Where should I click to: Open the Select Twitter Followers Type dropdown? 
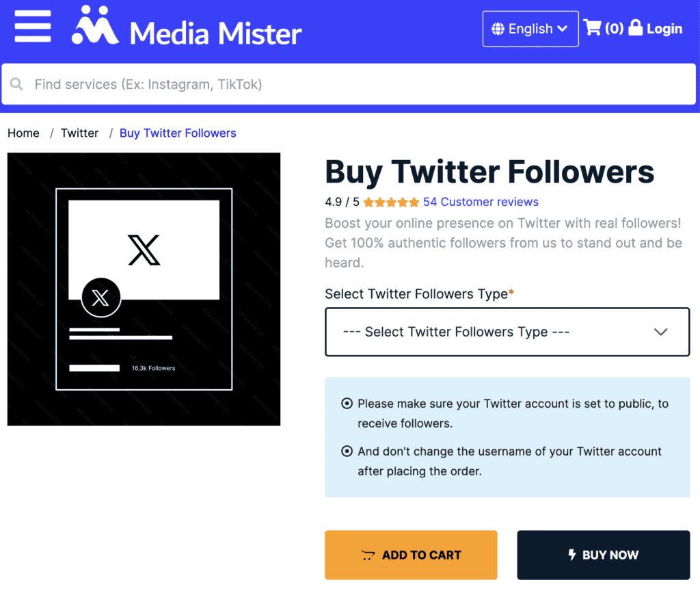tap(507, 332)
